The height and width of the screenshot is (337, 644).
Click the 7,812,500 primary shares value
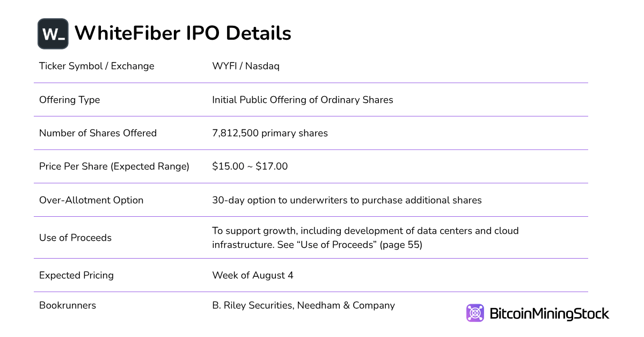[x=270, y=133]
